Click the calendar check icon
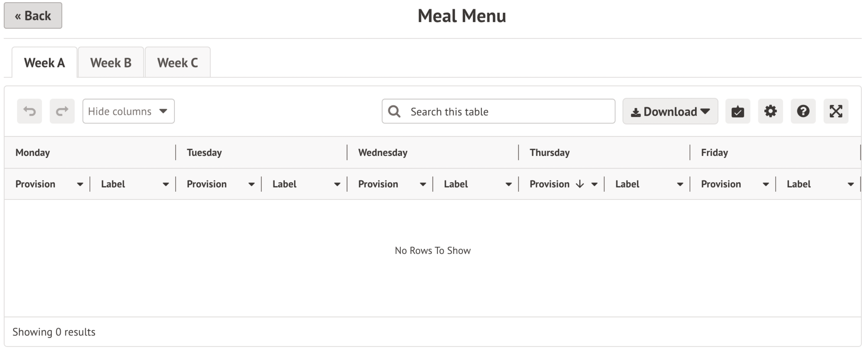Viewport: 868px width, 350px height. pos(738,111)
